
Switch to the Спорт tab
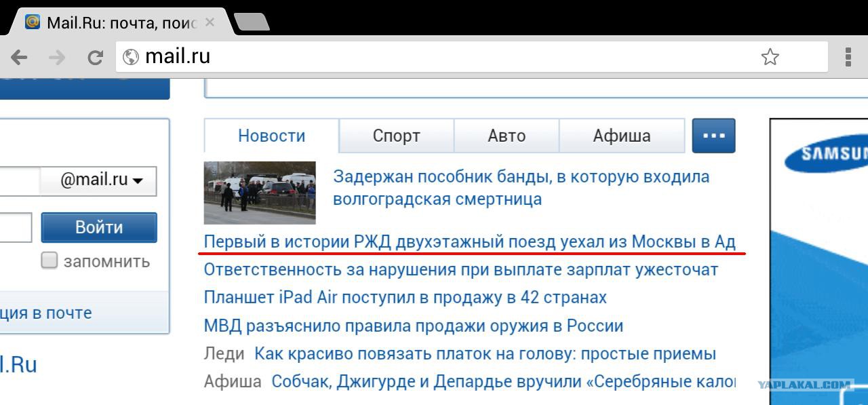pyautogui.click(x=397, y=136)
